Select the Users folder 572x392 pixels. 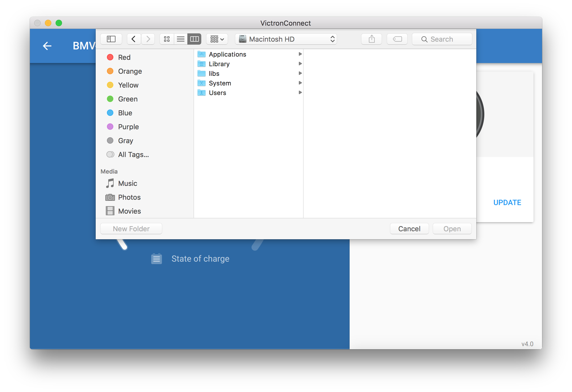point(217,93)
